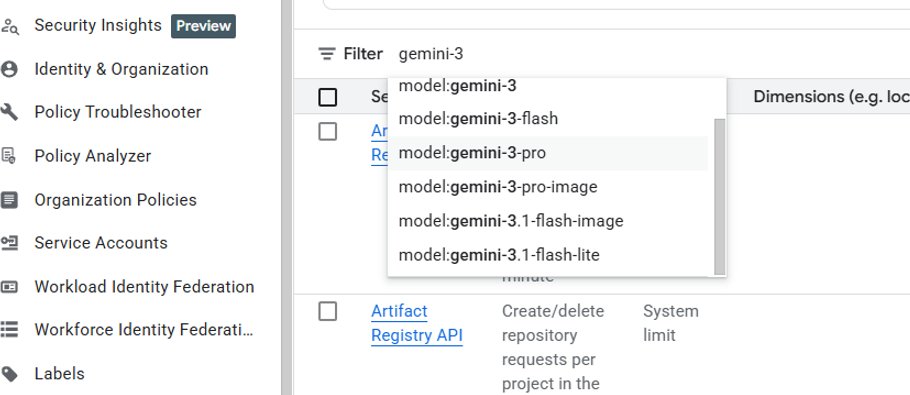Click the Service Accounts icon
The width and height of the screenshot is (910, 395).
(x=9, y=243)
